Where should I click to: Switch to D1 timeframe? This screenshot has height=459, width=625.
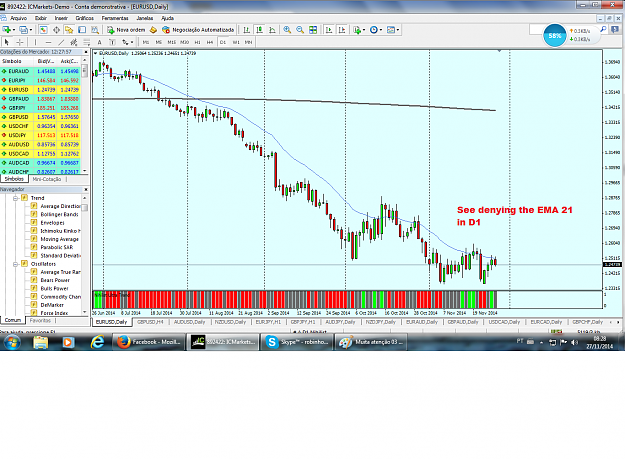[223, 42]
